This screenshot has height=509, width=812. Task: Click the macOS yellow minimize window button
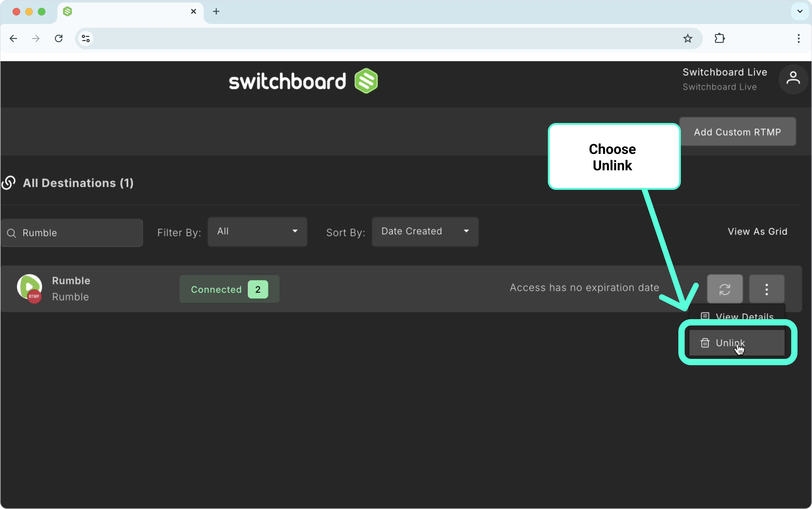pos(29,11)
